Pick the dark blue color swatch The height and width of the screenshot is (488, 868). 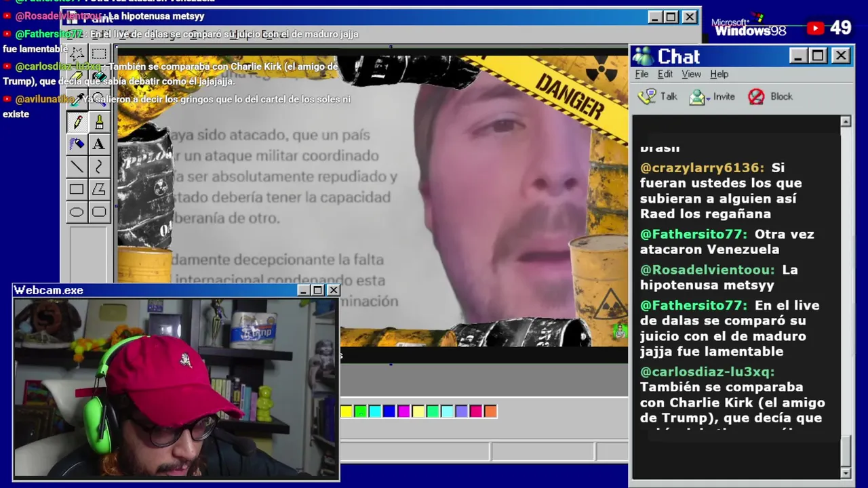pos(389,411)
